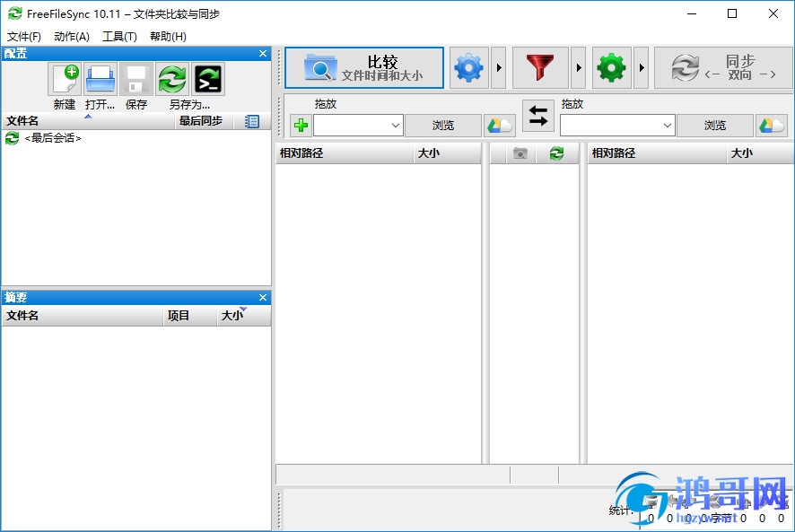Click right grid 大小 column header

click(x=760, y=153)
